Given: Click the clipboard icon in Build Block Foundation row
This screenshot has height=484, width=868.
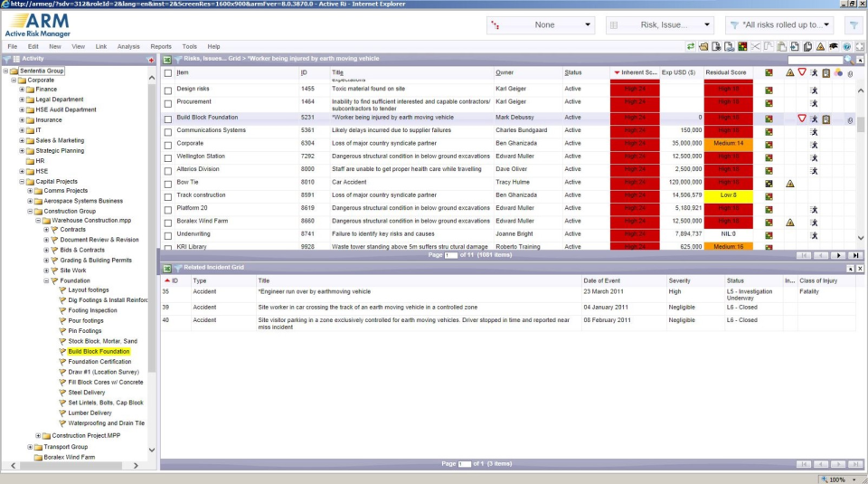Looking at the screenshot, I should click(x=826, y=119).
